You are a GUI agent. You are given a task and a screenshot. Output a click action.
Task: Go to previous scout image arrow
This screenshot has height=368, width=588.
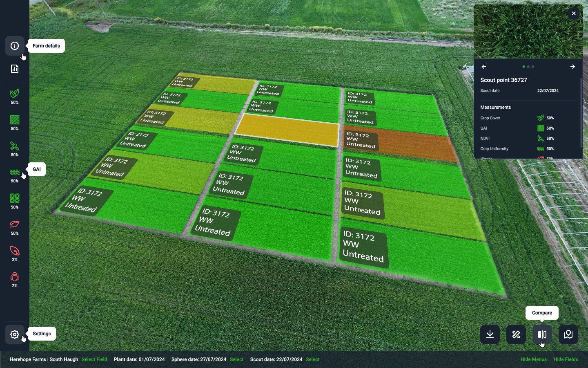pyautogui.click(x=484, y=67)
